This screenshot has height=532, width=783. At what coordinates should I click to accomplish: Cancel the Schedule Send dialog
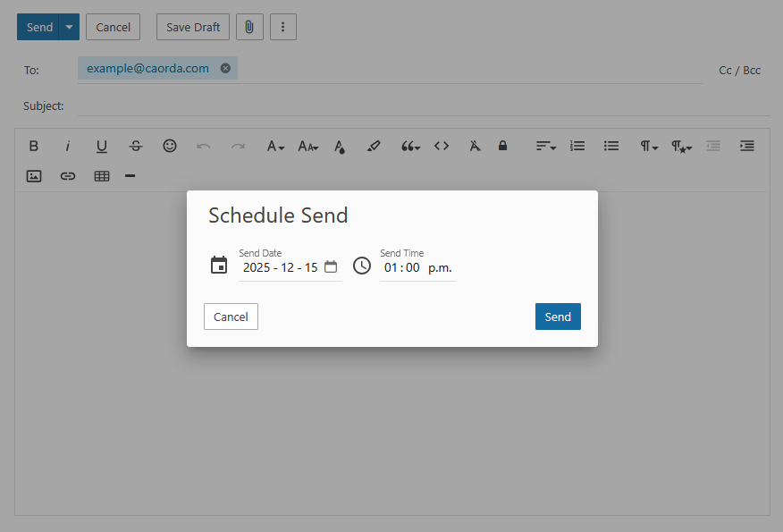pos(231,317)
